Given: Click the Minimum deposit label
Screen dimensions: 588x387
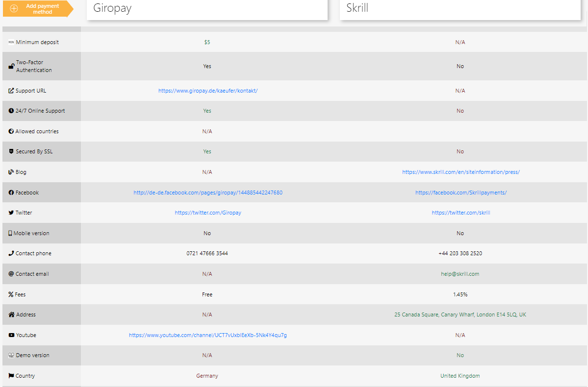Looking at the screenshot, I should (37, 42).
